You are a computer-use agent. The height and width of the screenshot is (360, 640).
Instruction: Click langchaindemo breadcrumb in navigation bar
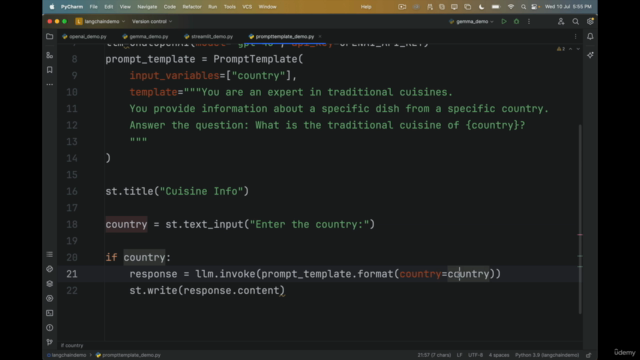(x=66, y=355)
